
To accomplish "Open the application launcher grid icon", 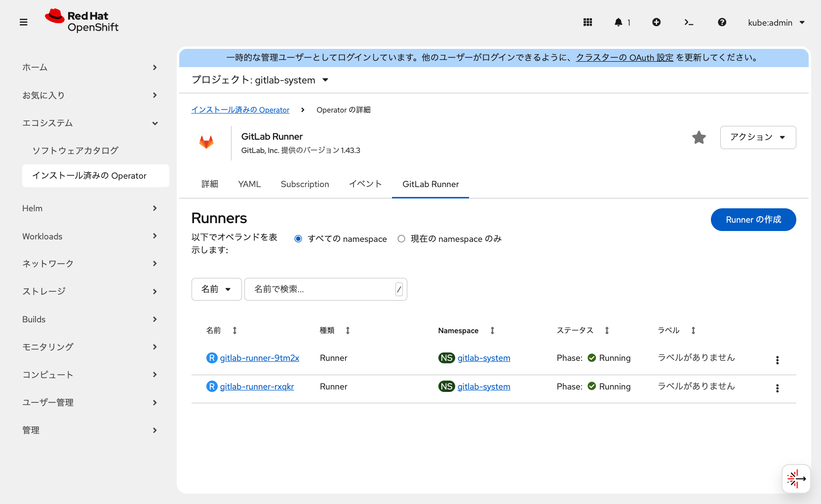I will (587, 22).
